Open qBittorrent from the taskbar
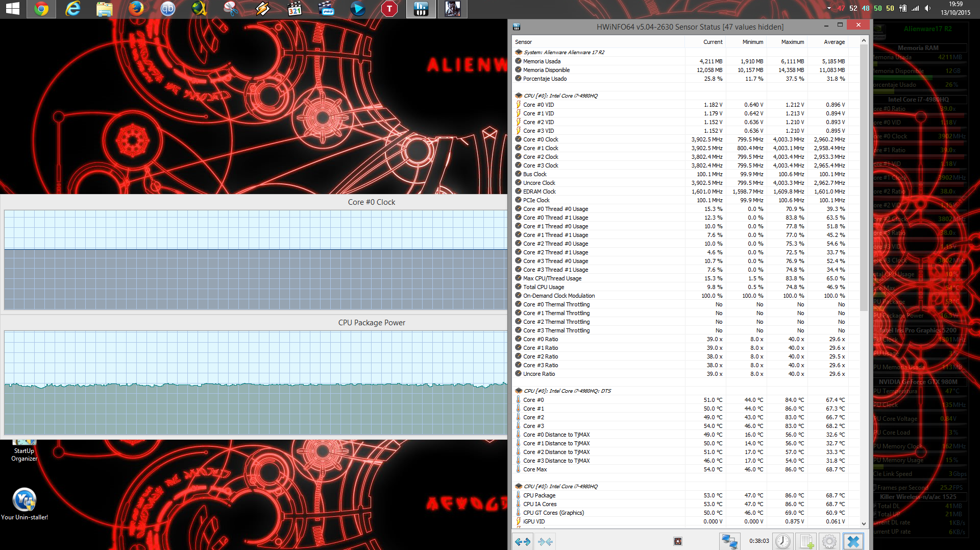The height and width of the screenshot is (550, 980). (x=168, y=9)
